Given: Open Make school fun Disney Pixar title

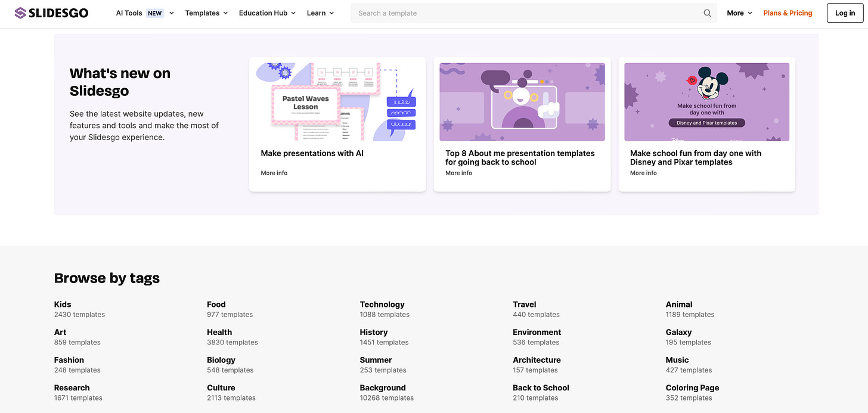Looking at the screenshot, I should (x=696, y=157).
